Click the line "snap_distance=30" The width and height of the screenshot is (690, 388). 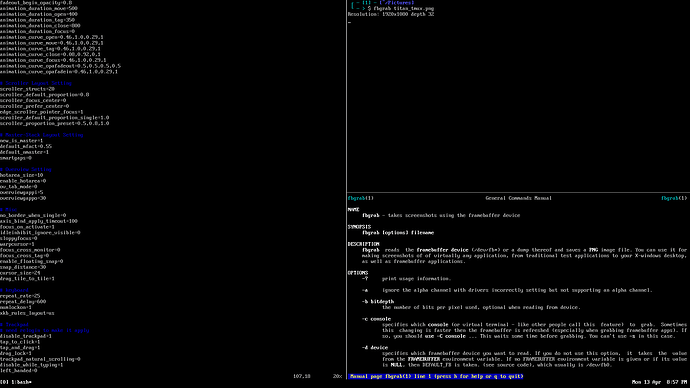pos(23,267)
